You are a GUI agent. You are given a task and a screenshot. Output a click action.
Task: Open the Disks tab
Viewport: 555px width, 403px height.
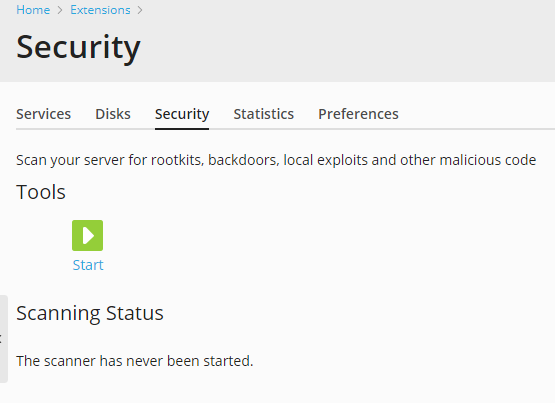[113, 114]
